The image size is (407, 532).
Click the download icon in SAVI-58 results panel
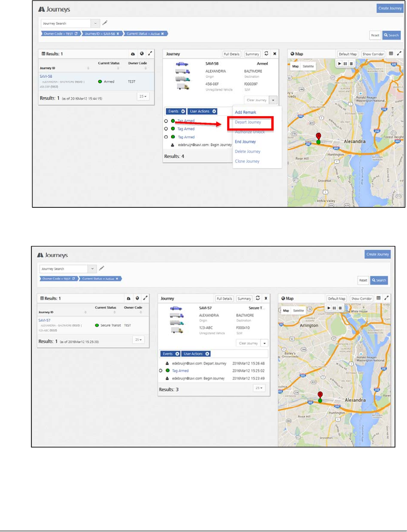pyautogui.click(x=133, y=54)
